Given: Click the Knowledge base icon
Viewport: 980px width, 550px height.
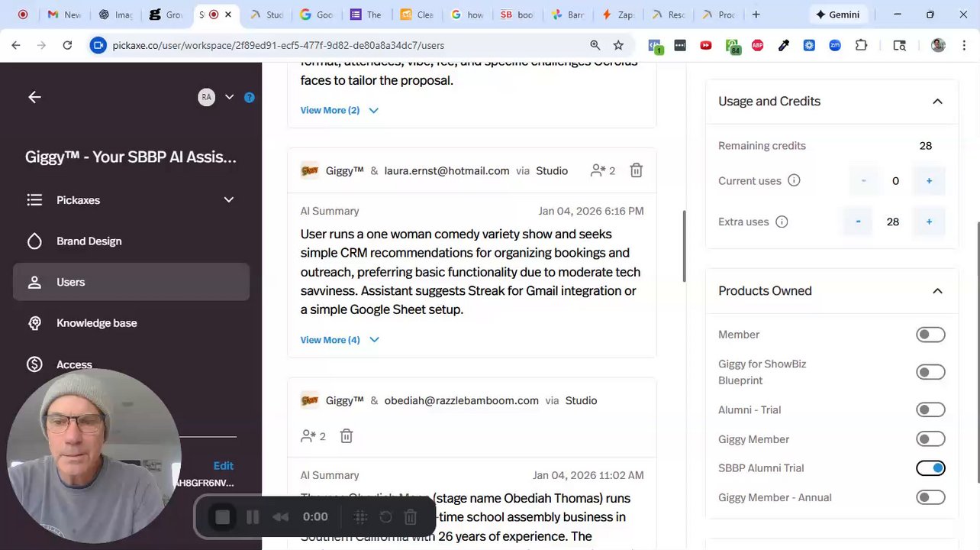Looking at the screenshot, I should click(x=34, y=323).
